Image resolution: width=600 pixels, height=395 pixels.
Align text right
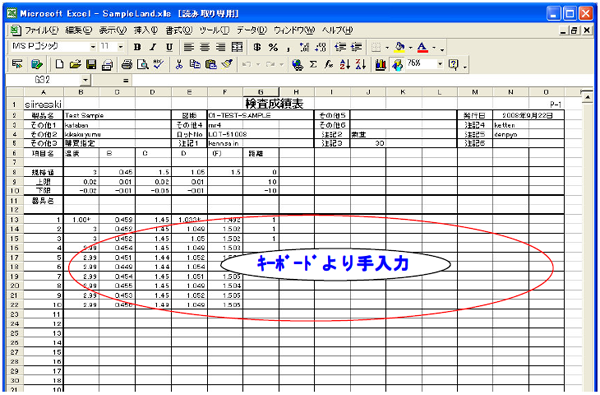point(221,47)
